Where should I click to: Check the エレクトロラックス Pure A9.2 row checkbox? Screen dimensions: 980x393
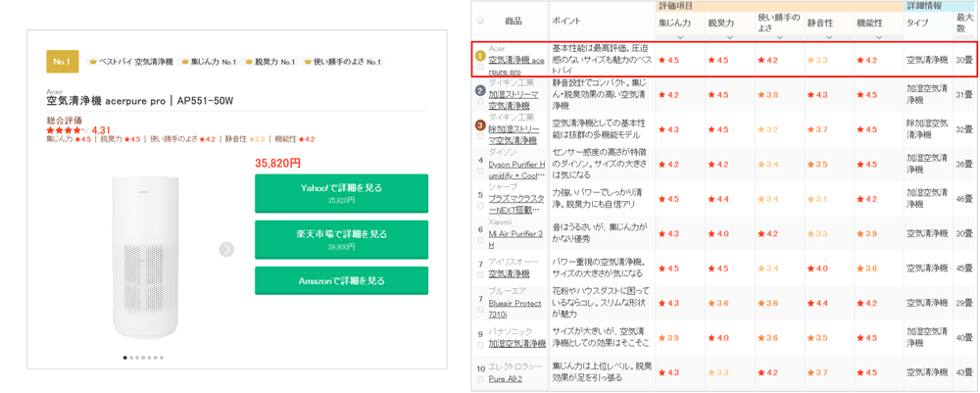pos(480,379)
